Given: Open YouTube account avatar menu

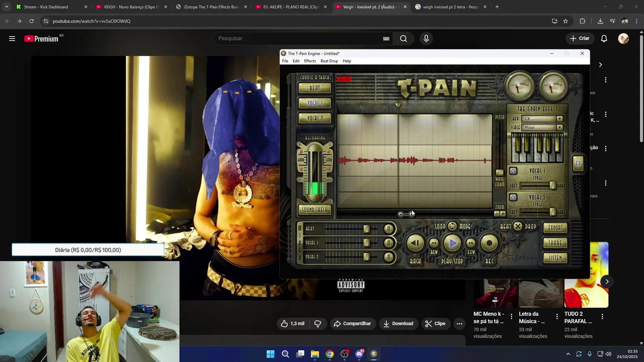Looking at the screenshot, I should tap(624, 39).
